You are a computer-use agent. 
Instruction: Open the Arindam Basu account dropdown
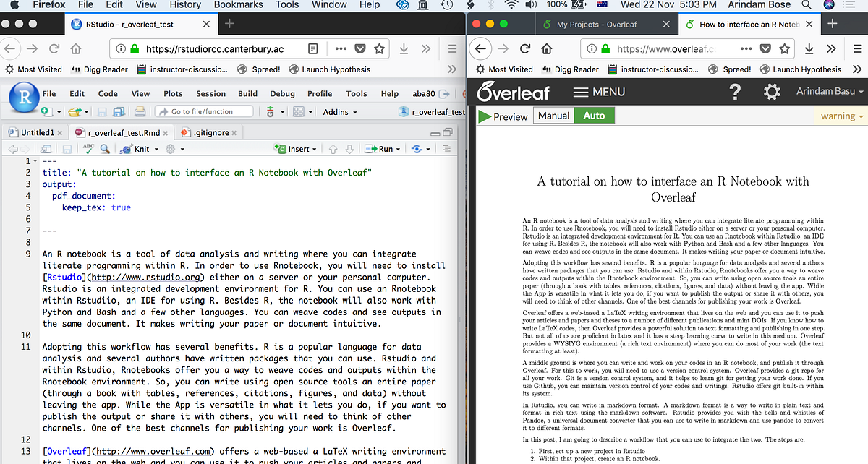click(x=830, y=92)
